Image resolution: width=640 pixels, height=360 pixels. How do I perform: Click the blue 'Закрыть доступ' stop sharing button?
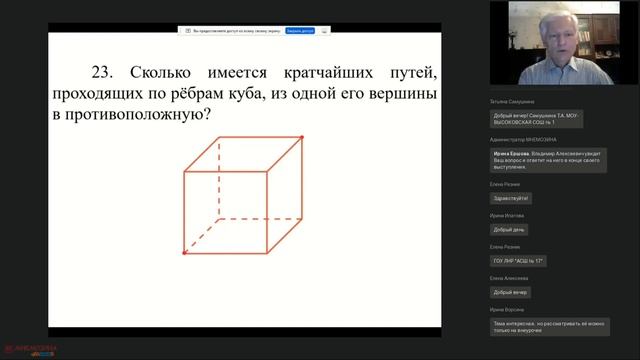pos(300,31)
